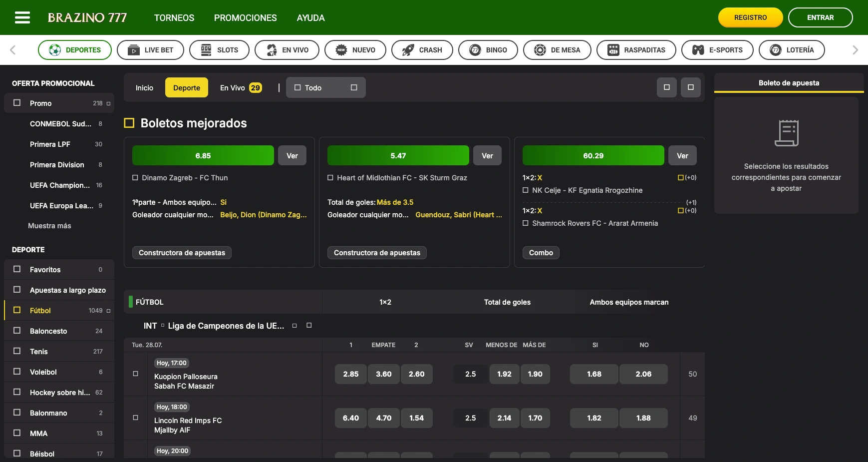Viewport: 868px width, 462px height.
Task: Add the 60.29 boosted combo ticket
Action: [593, 155]
